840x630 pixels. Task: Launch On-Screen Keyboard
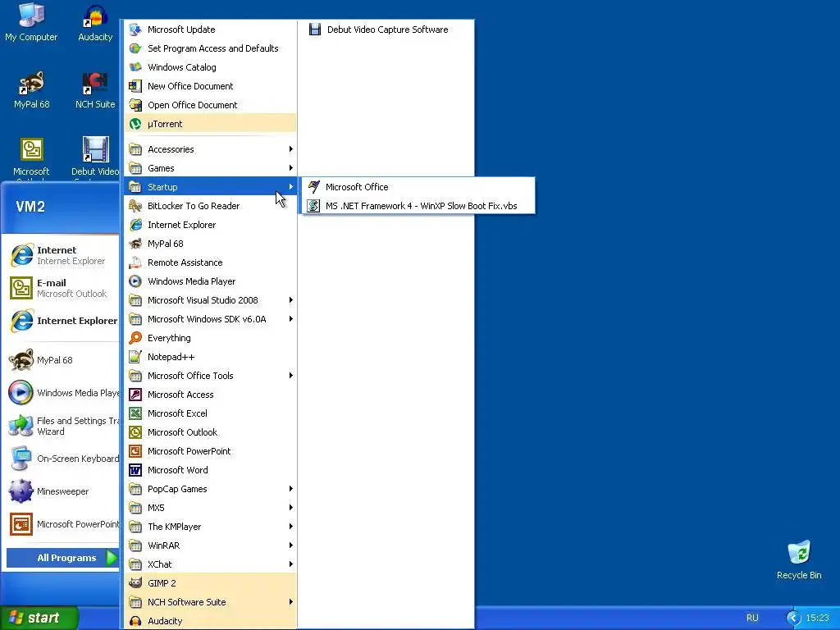[62, 459]
